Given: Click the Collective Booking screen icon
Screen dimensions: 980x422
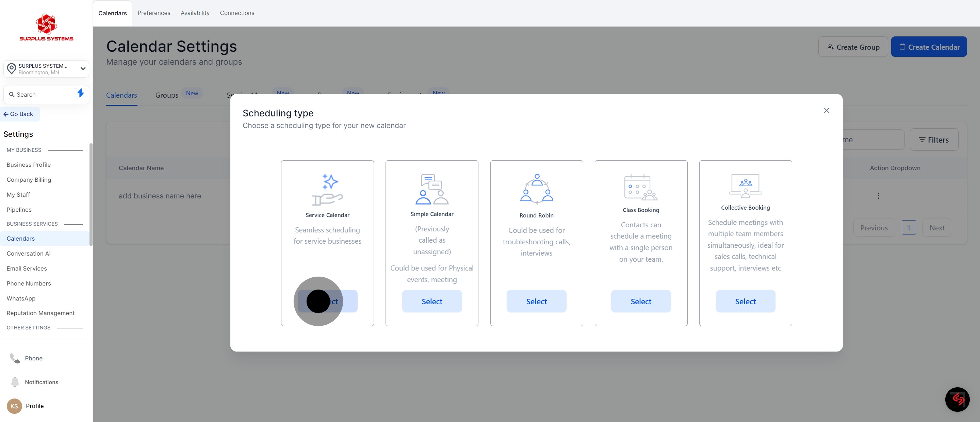Looking at the screenshot, I should click(745, 186).
